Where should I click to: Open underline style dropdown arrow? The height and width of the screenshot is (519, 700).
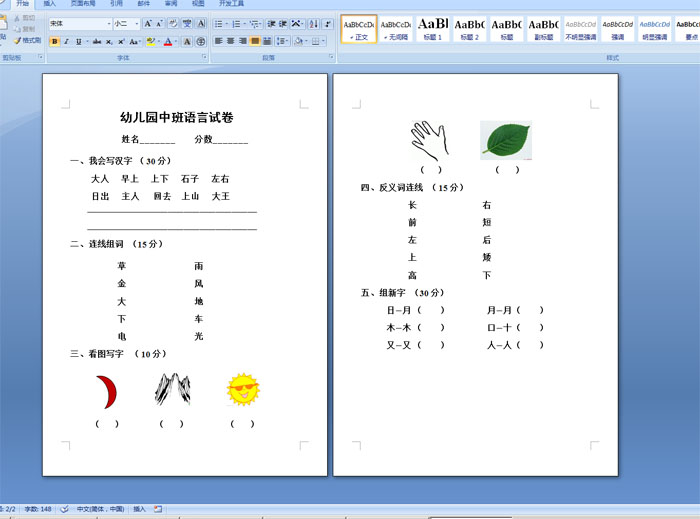tap(86, 42)
